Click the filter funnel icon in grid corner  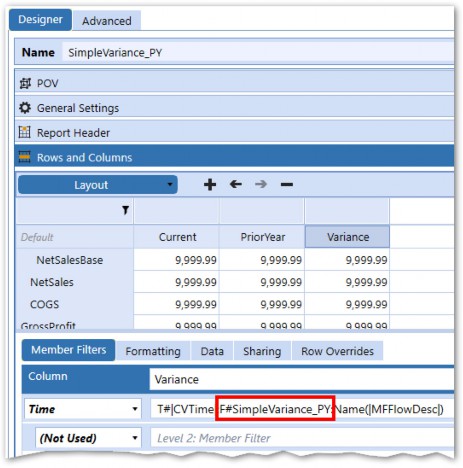tap(125, 210)
